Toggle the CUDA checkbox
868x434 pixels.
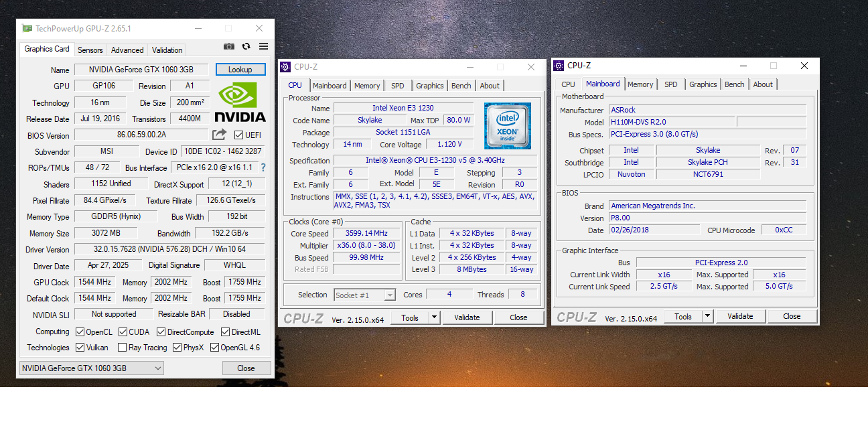point(123,332)
